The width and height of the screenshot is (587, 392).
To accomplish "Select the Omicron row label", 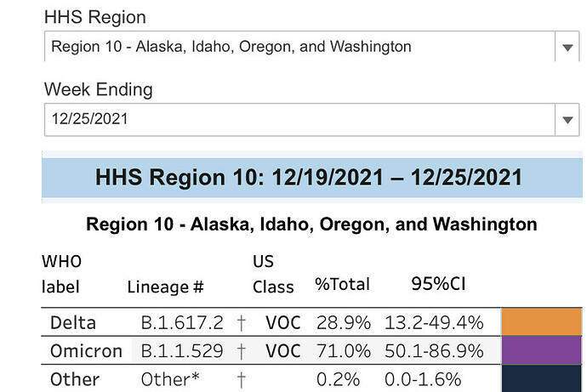I will point(82,350).
